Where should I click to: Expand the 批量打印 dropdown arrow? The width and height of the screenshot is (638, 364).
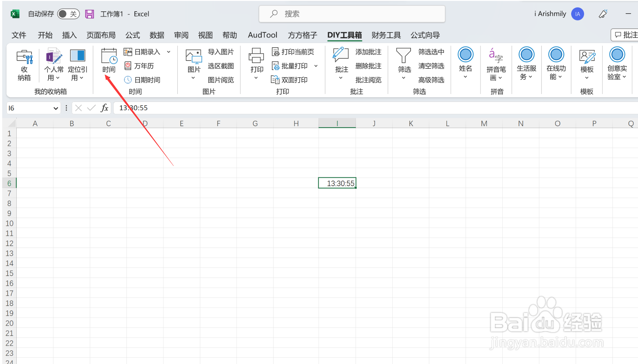click(x=316, y=66)
